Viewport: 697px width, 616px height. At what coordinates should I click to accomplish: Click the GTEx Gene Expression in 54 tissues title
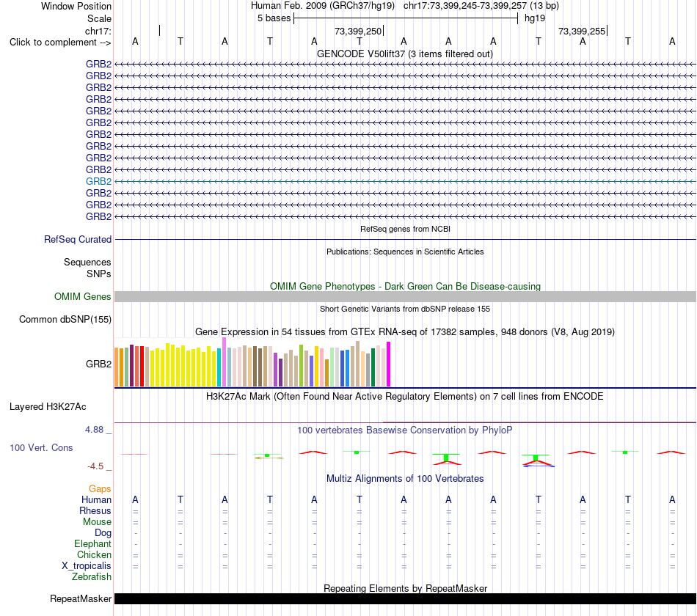coord(405,332)
